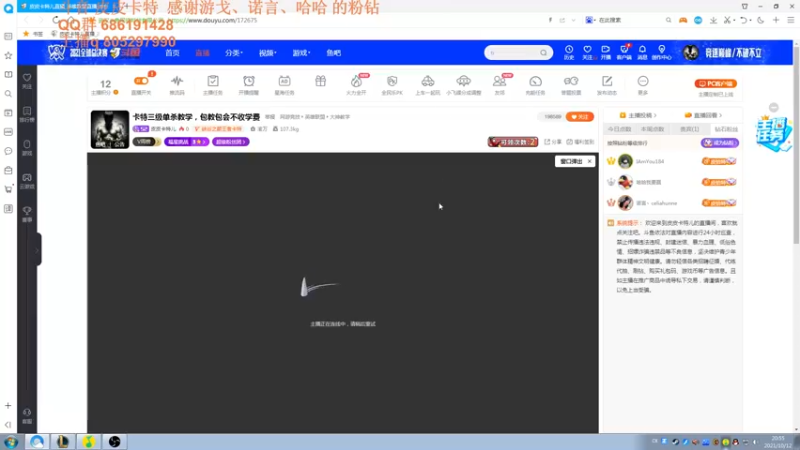Expand the 视频 navigation dropdown

267,53
